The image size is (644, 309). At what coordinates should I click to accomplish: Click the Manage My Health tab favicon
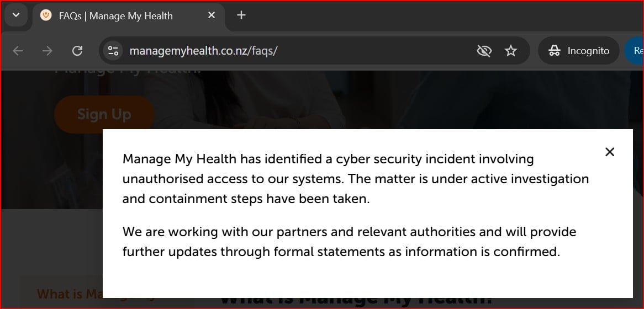click(46, 15)
